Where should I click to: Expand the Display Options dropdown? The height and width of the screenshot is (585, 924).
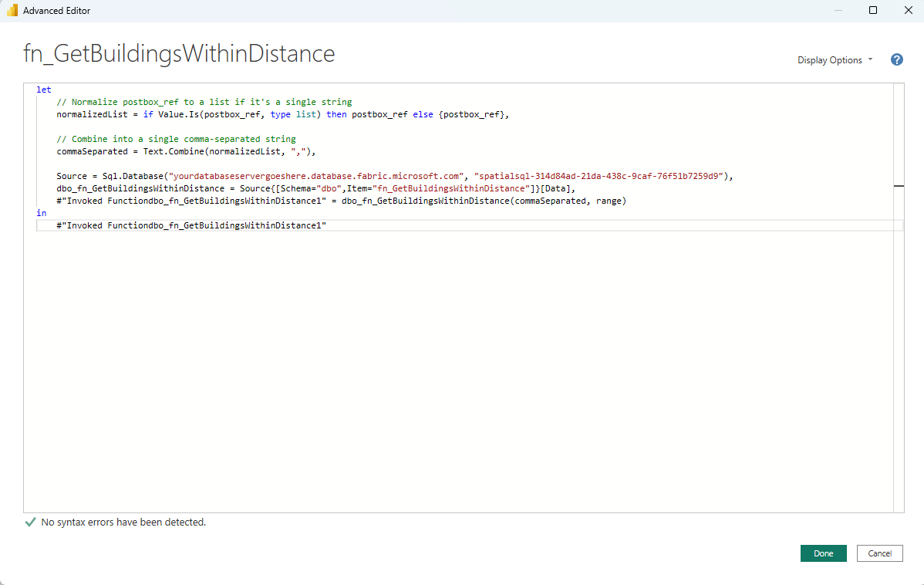[835, 60]
